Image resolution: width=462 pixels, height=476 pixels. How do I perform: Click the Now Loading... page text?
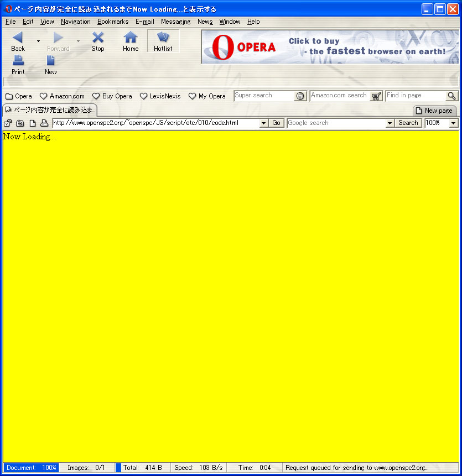click(29, 137)
